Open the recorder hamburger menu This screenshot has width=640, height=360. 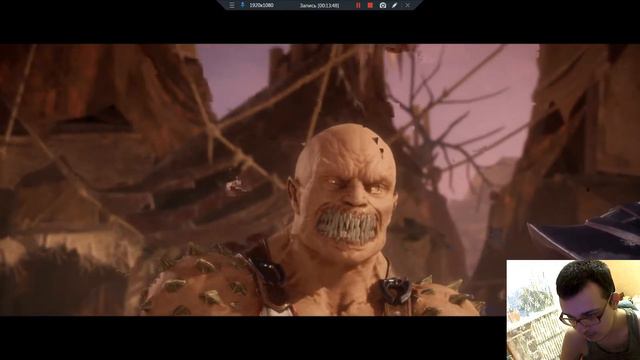click(x=232, y=5)
